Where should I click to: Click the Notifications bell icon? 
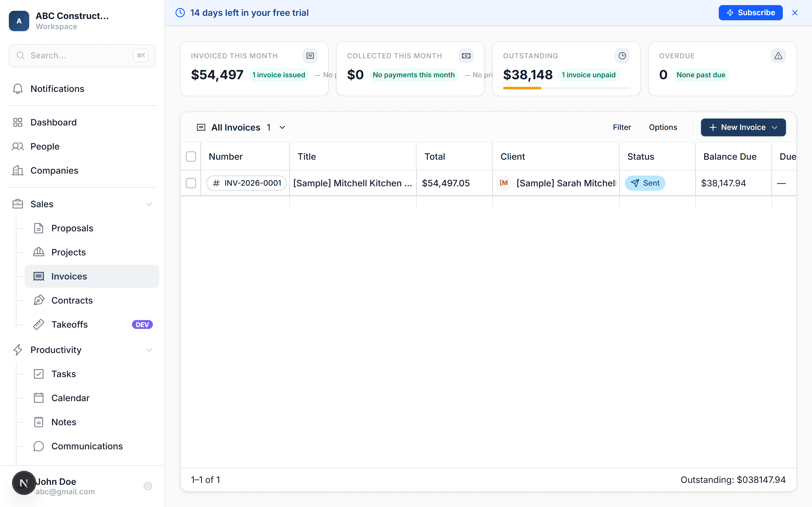point(17,89)
